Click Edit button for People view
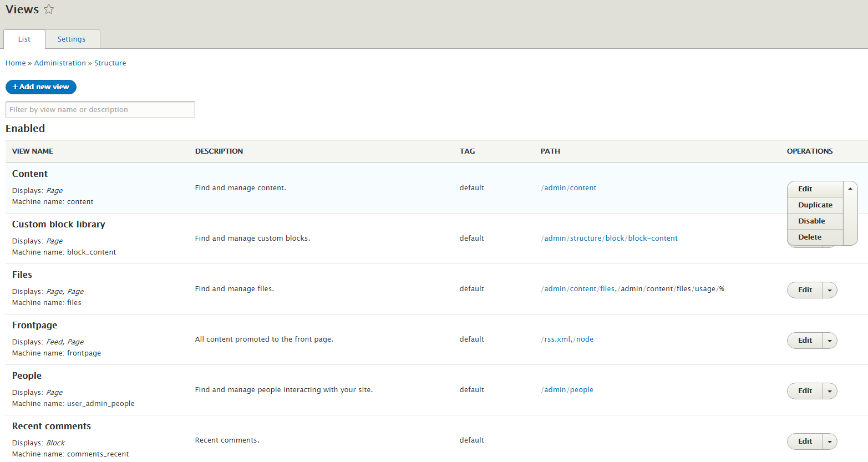 click(805, 391)
